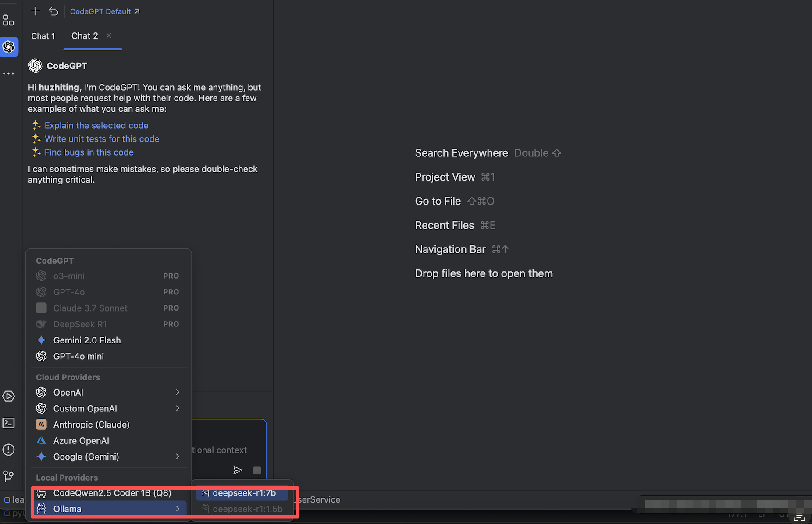Open Services tool window icon
The height and width of the screenshot is (524, 812).
8,396
